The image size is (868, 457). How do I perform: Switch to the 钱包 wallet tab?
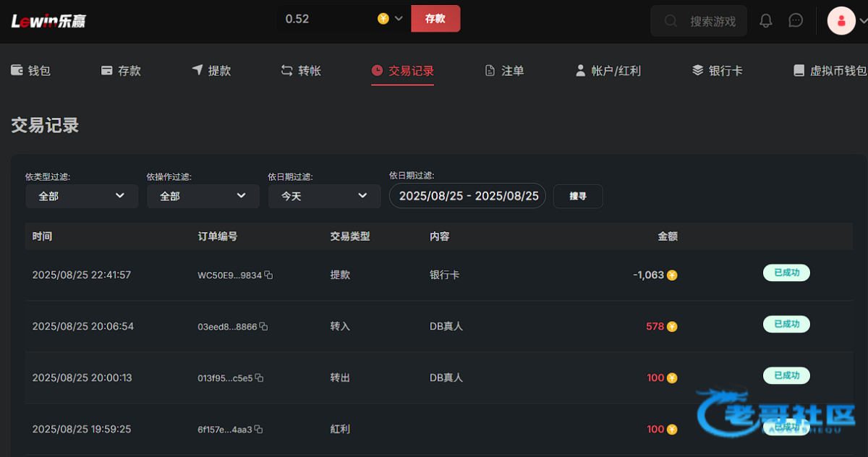coord(31,71)
